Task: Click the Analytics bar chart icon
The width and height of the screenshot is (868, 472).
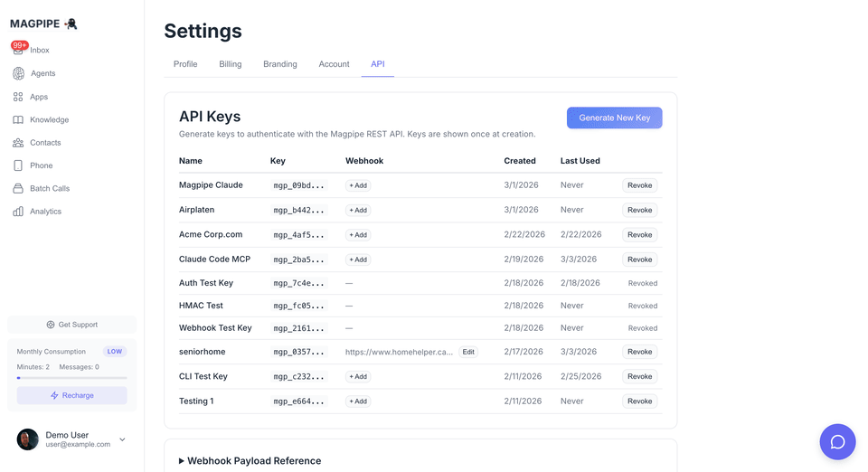Action: pos(18,212)
